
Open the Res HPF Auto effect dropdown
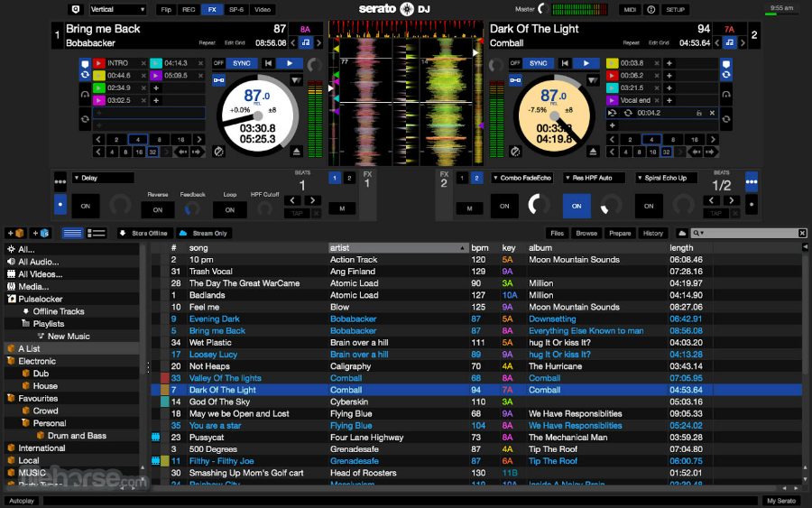594,178
